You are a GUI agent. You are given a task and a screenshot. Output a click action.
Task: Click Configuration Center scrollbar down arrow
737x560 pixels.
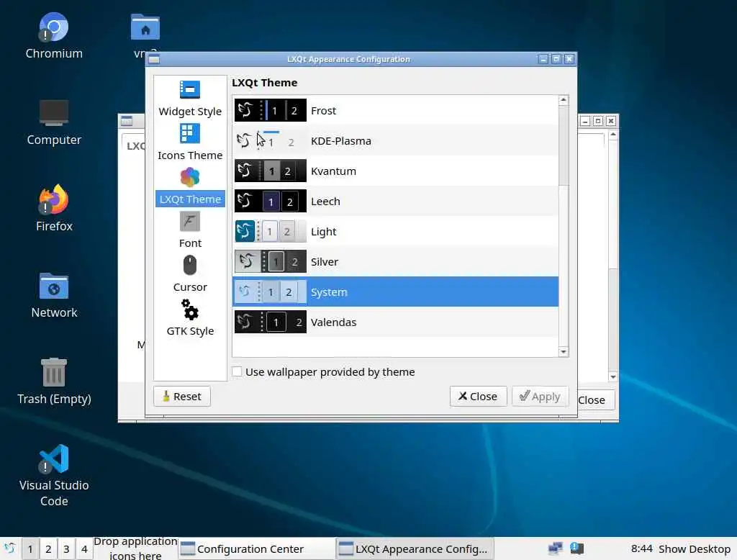(x=613, y=376)
